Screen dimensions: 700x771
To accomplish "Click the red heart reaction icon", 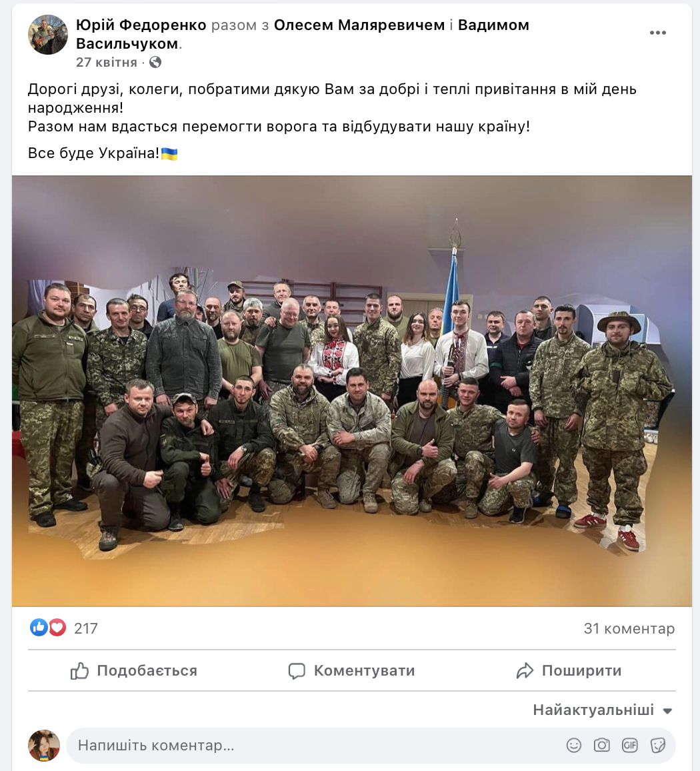I will (x=57, y=628).
